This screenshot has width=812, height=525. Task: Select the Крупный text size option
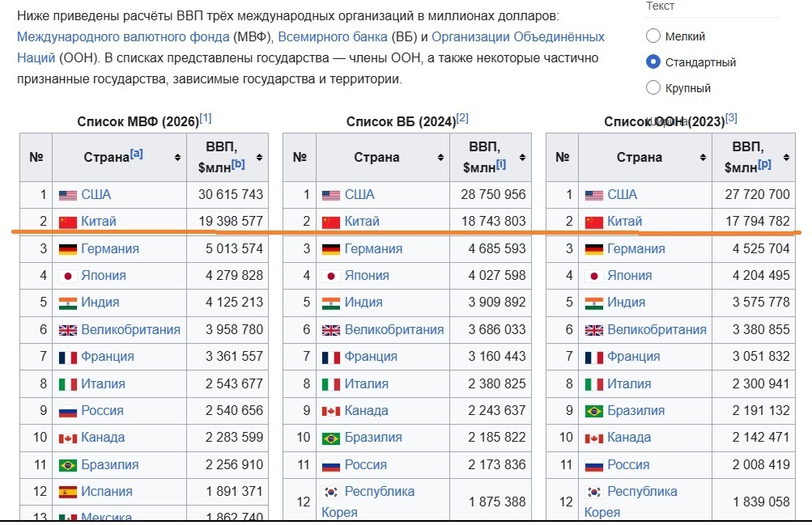point(653,88)
